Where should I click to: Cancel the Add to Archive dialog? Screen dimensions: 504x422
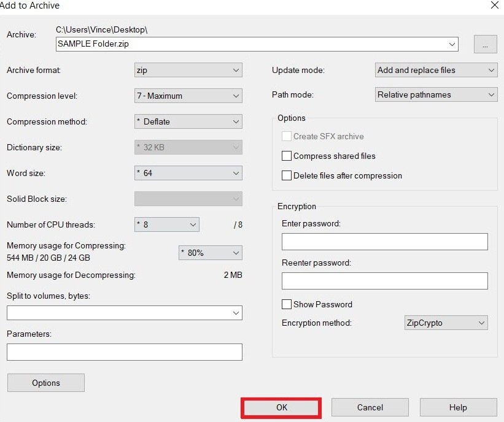click(370, 407)
